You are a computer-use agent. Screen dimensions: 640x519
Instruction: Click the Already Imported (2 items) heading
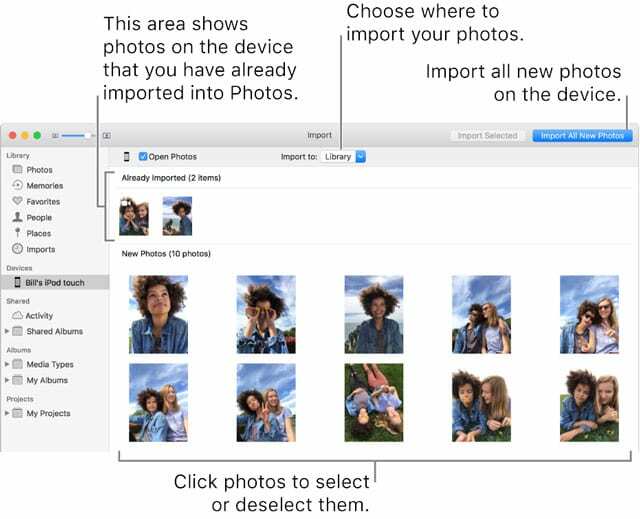pos(171,178)
